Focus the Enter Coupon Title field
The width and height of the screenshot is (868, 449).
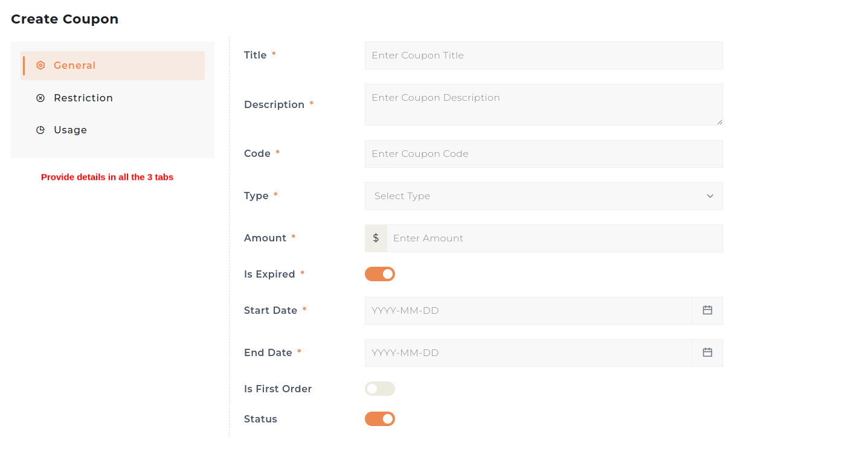tap(544, 56)
